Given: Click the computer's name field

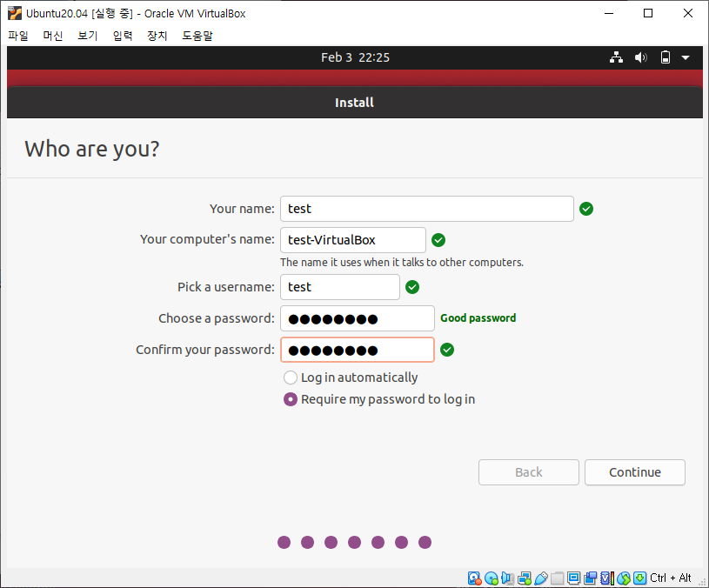Looking at the screenshot, I should 353,240.
